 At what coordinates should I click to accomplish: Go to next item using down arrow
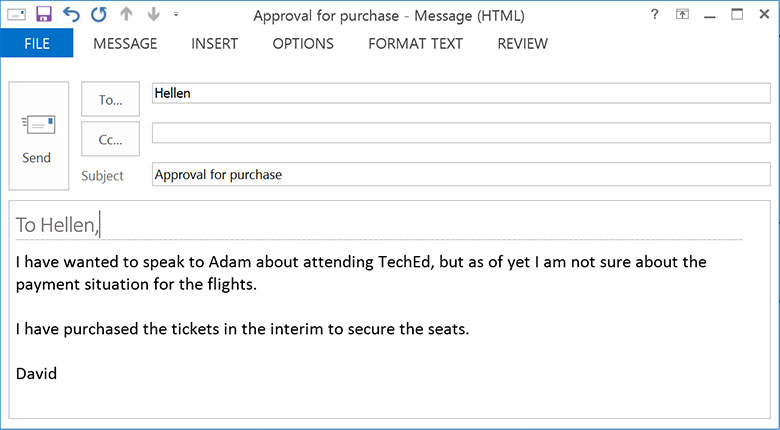(x=152, y=15)
